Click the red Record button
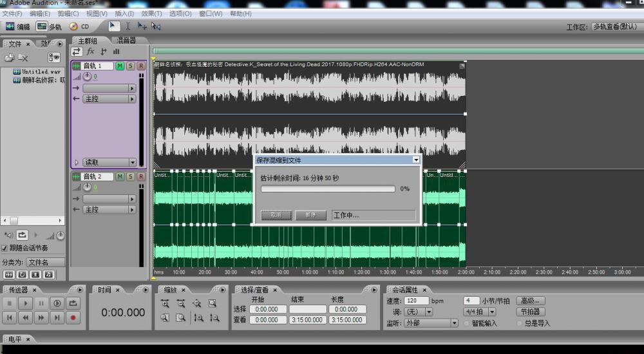Viewport: 644px width, 354px height. (73, 317)
